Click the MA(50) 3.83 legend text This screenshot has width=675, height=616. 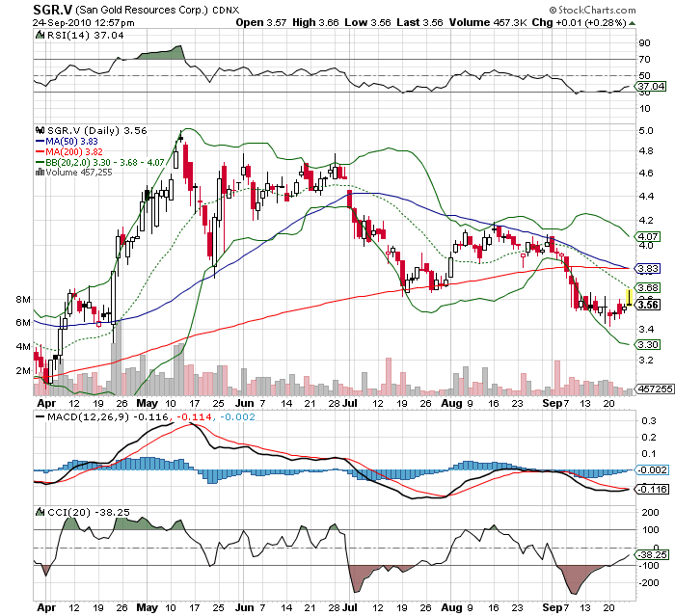(x=72, y=141)
